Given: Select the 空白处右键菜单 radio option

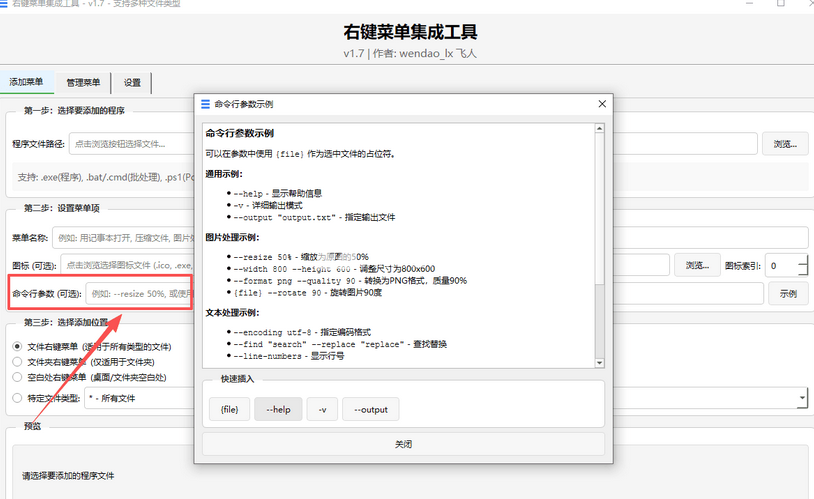Looking at the screenshot, I should pyautogui.click(x=17, y=377).
